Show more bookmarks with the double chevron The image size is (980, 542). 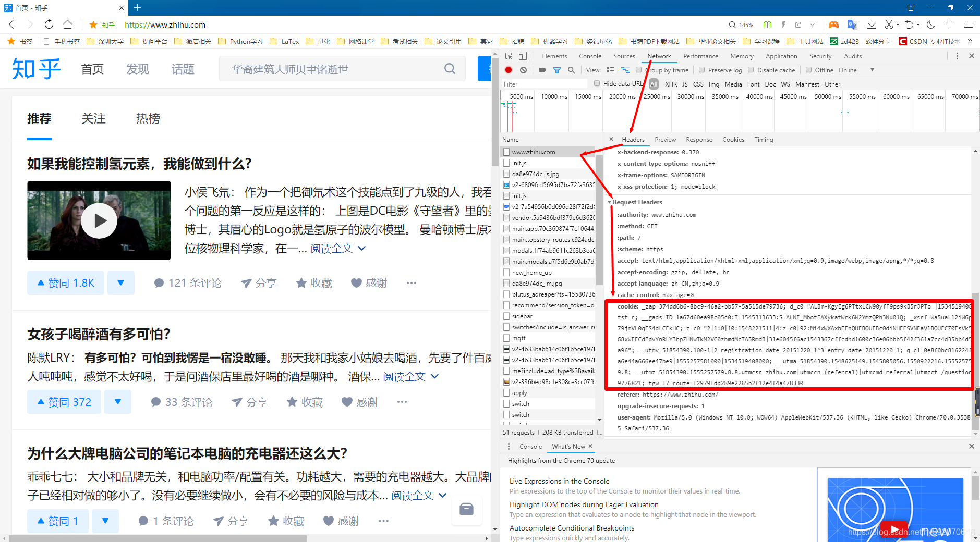(x=970, y=41)
